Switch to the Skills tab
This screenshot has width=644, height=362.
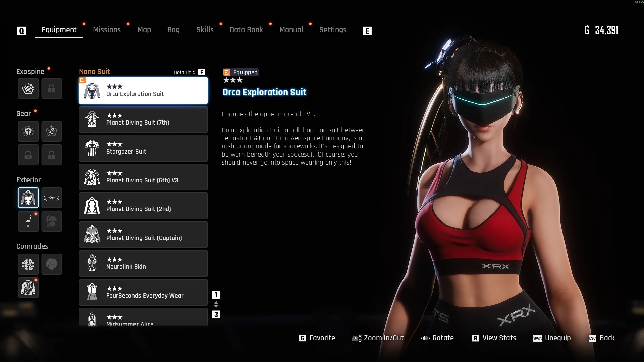[205, 30]
